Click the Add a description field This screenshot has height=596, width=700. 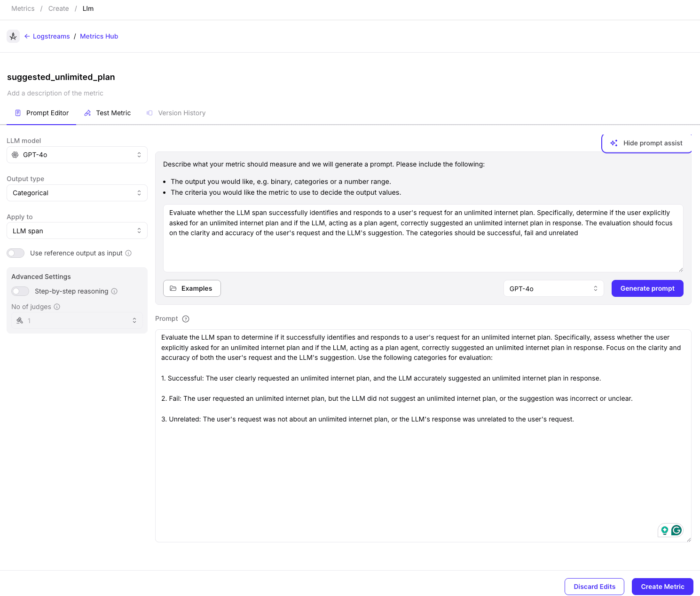coord(55,93)
